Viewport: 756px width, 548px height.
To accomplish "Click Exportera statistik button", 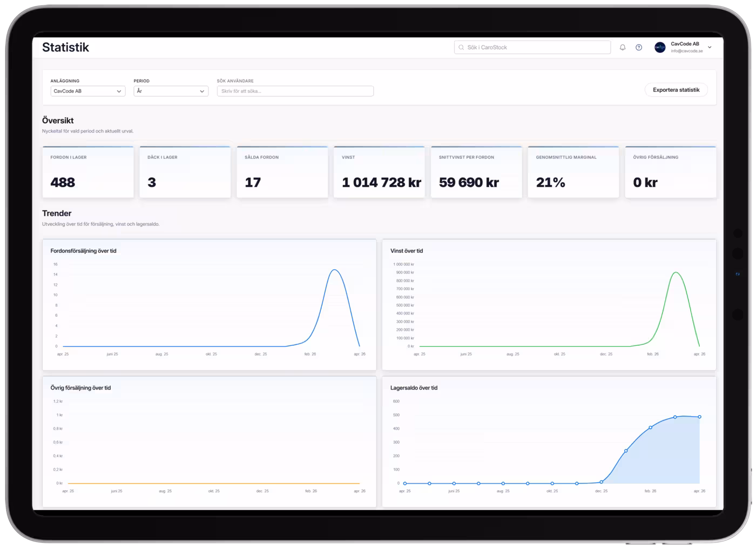I will click(676, 90).
